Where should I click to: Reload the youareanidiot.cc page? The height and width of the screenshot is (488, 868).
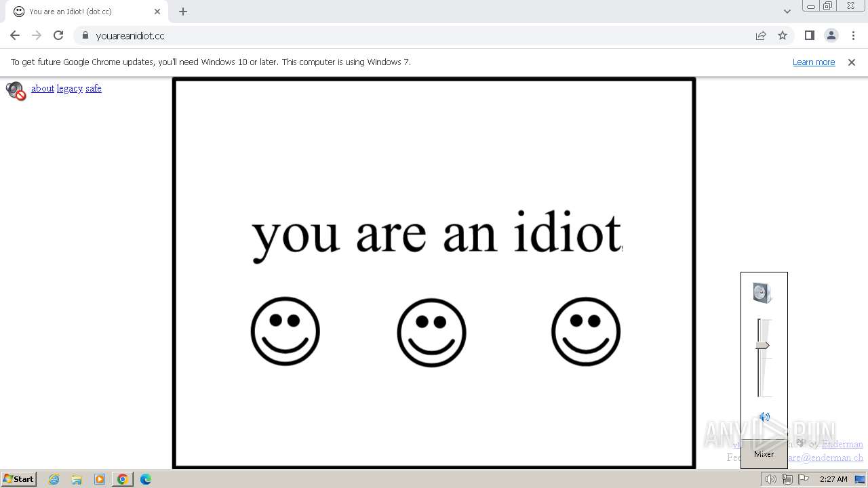[x=58, y=36]
